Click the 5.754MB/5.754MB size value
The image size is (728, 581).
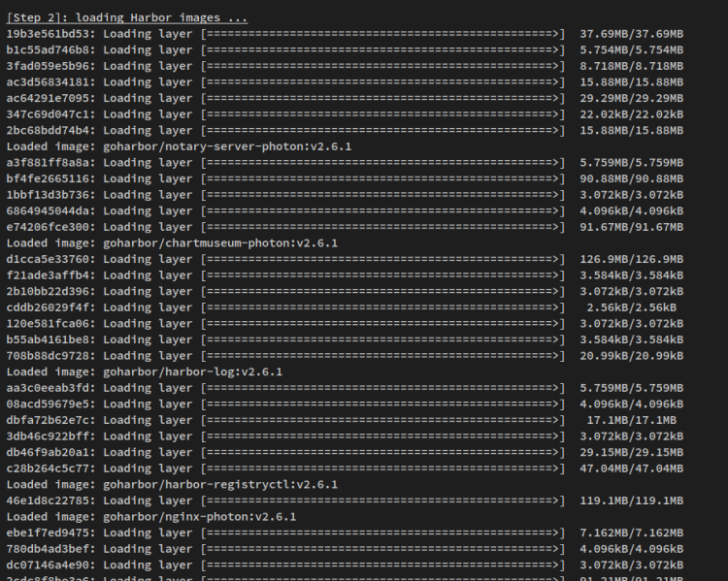pos(632,50)
